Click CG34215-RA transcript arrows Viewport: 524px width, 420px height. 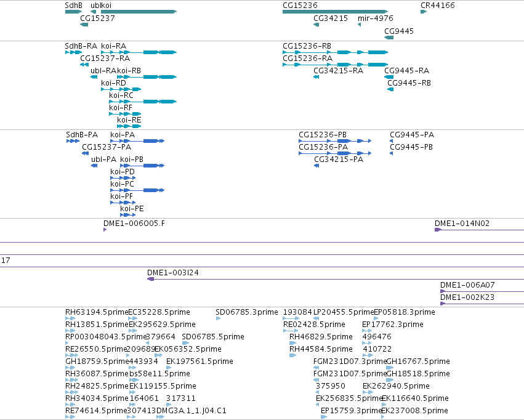[x=316, y=77]
